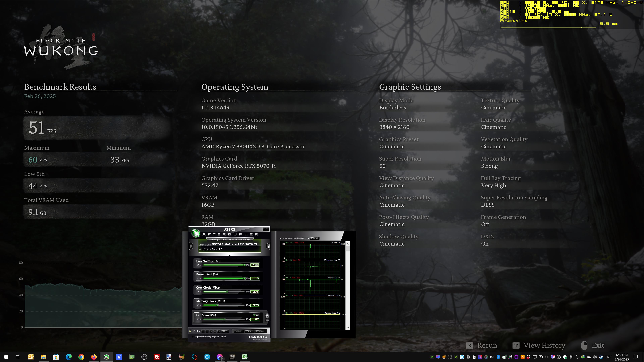Click the MSI Afterburner jet logo
This screenshot has width=644, height=362.
point(196,233)
